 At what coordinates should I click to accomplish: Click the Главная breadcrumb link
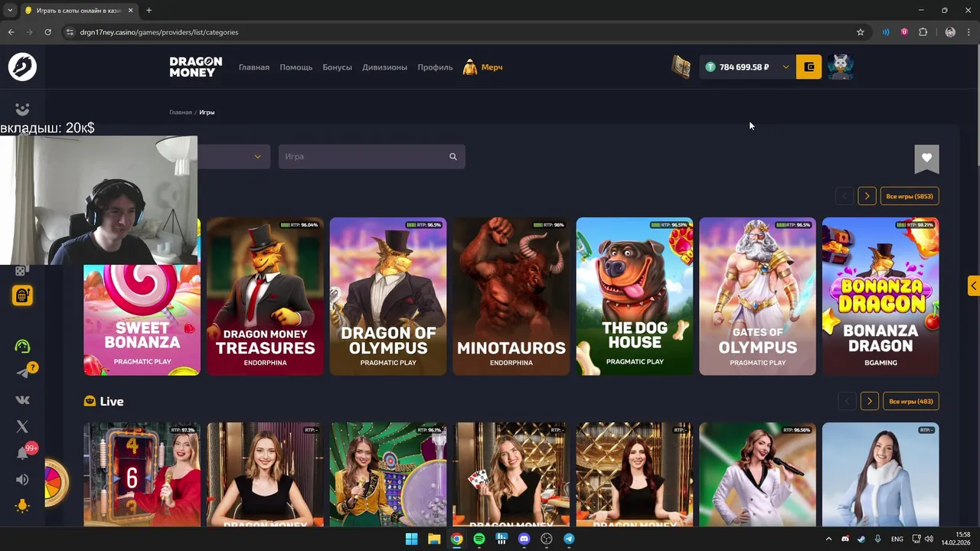click(181, 112)
